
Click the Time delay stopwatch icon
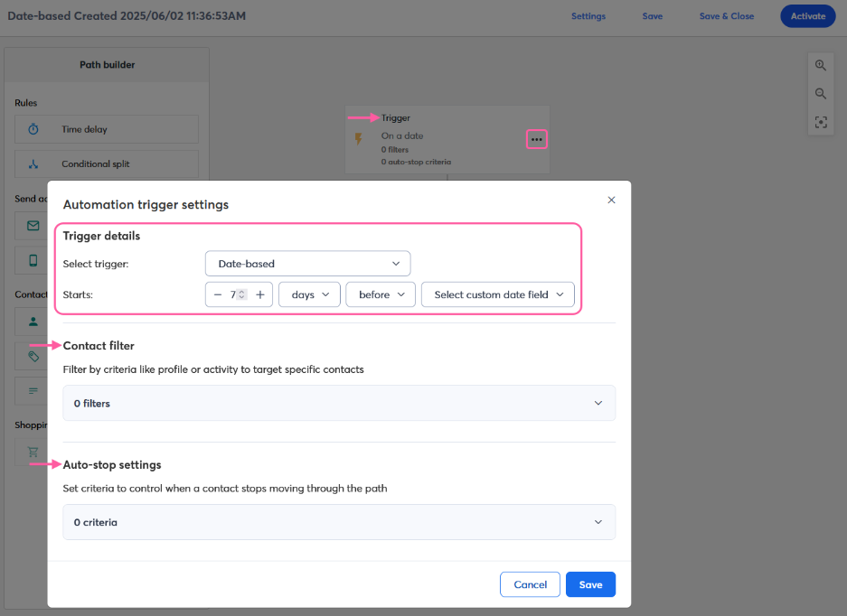33,129
